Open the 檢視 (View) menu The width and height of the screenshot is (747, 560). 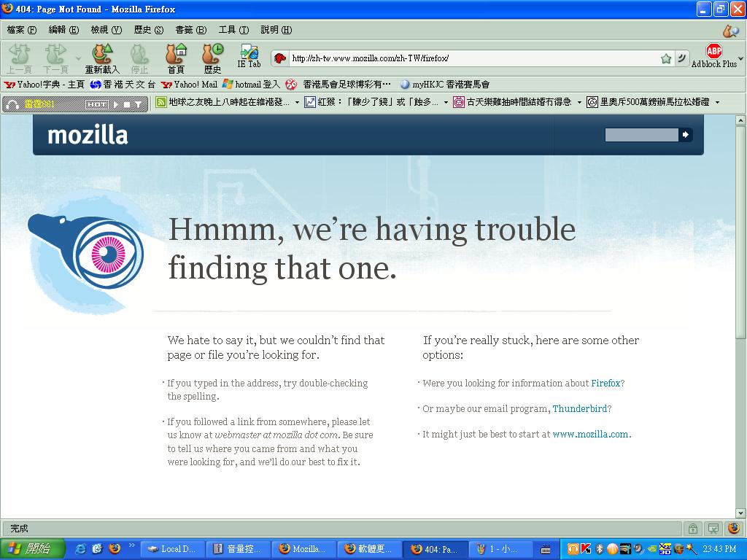tap(107, 30)
